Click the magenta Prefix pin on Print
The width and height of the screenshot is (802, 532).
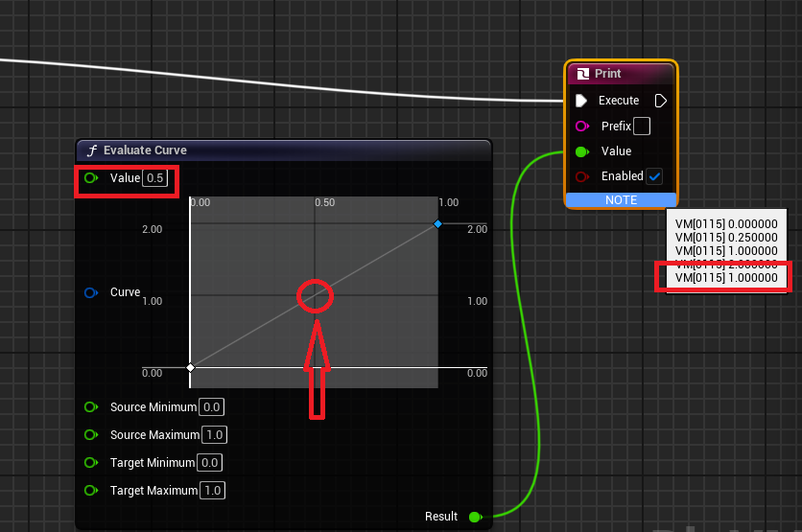pos(582,126)
